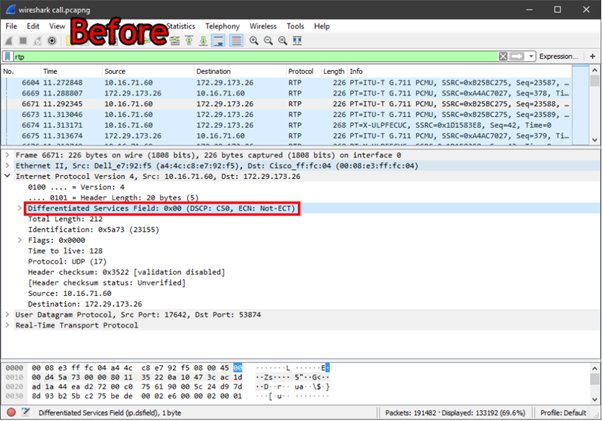Open the Help menu
The image size is (602, 421).
(x=322, y=26)
